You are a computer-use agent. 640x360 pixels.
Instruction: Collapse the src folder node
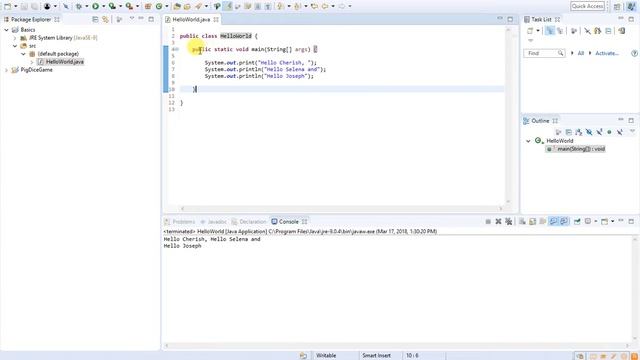[15, 46]
